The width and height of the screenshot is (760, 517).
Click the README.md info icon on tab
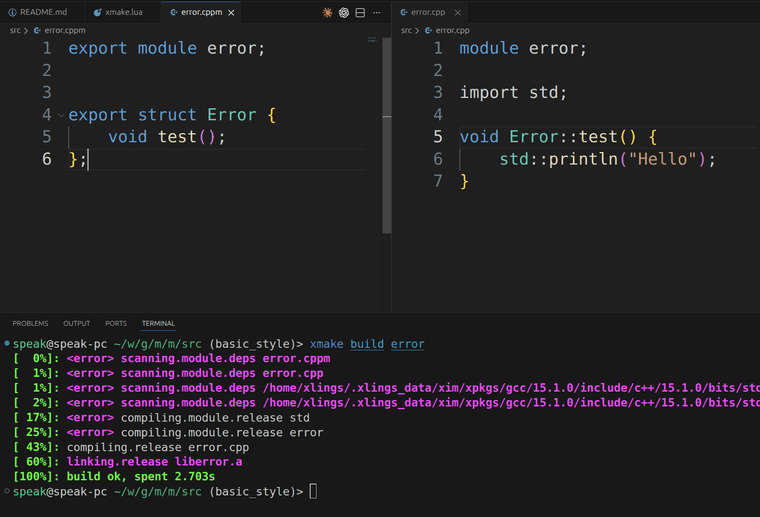tap(12, 12)
